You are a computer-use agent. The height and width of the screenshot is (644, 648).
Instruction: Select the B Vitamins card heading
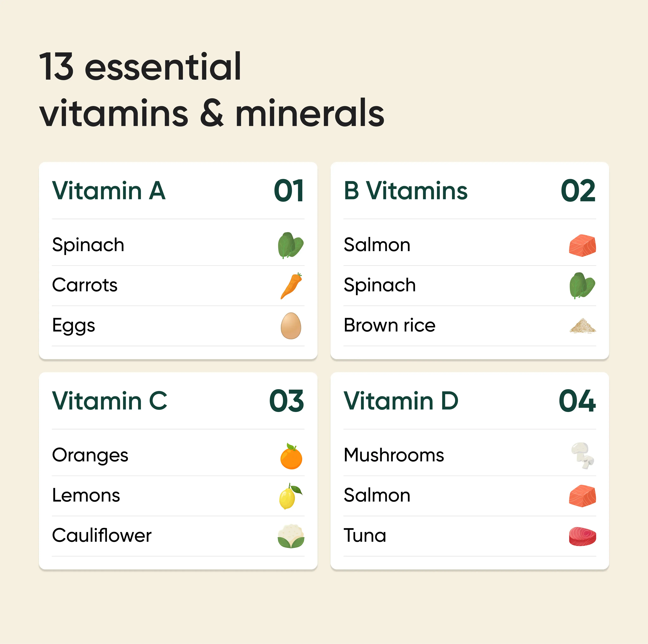click(x=405, y=191)
